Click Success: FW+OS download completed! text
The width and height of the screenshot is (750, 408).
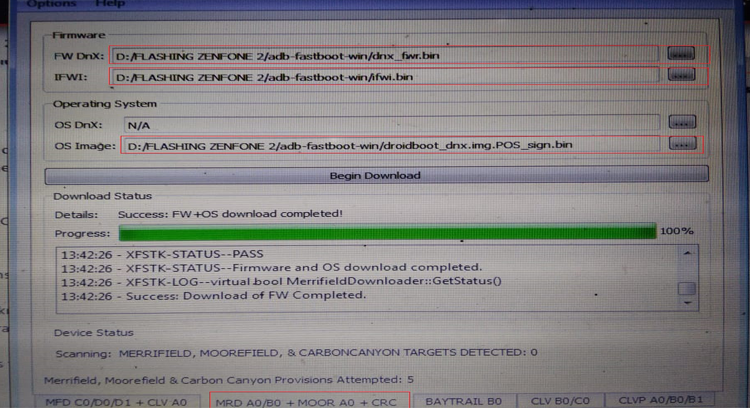tap(231, 214)
